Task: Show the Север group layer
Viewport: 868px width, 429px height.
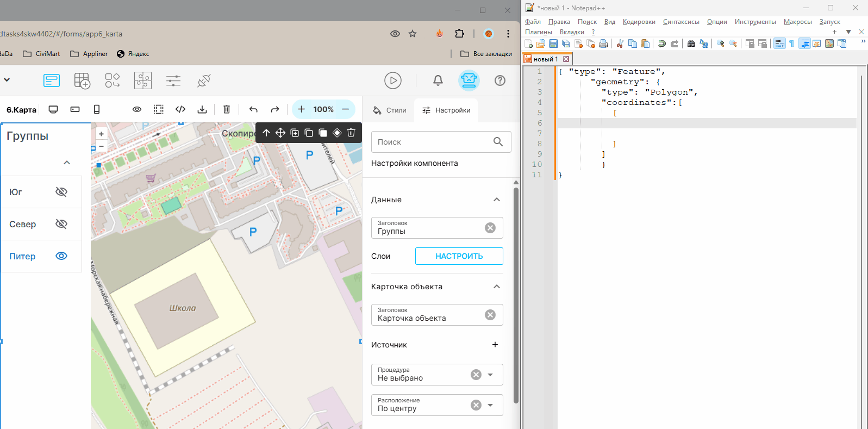Action: [x=61, y=224]
